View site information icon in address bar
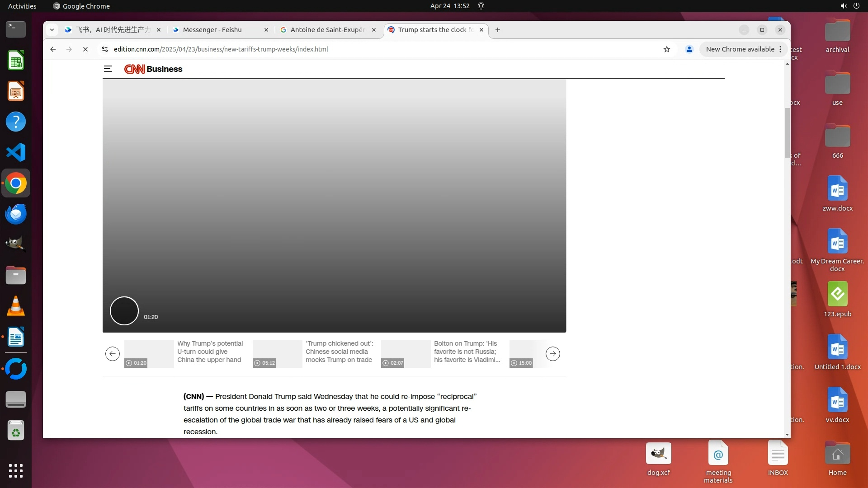The height and width of the screenshot is (488, 868). (105, 49)
